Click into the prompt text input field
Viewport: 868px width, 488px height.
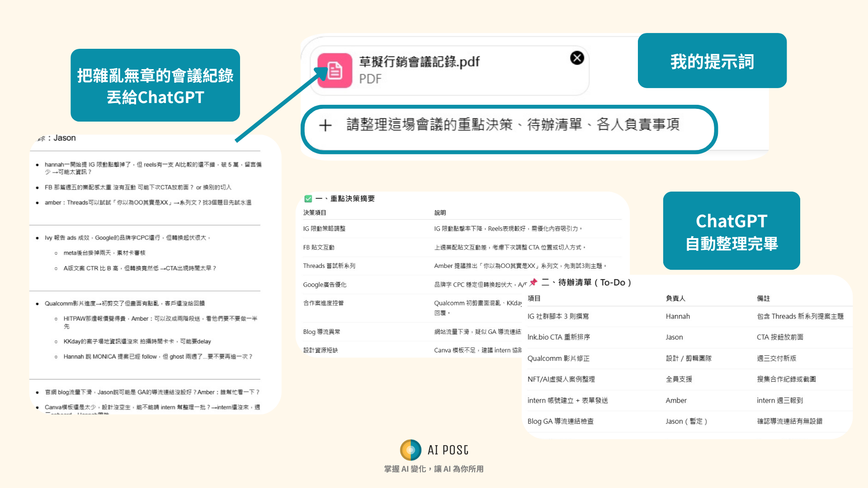coord(513,125)
